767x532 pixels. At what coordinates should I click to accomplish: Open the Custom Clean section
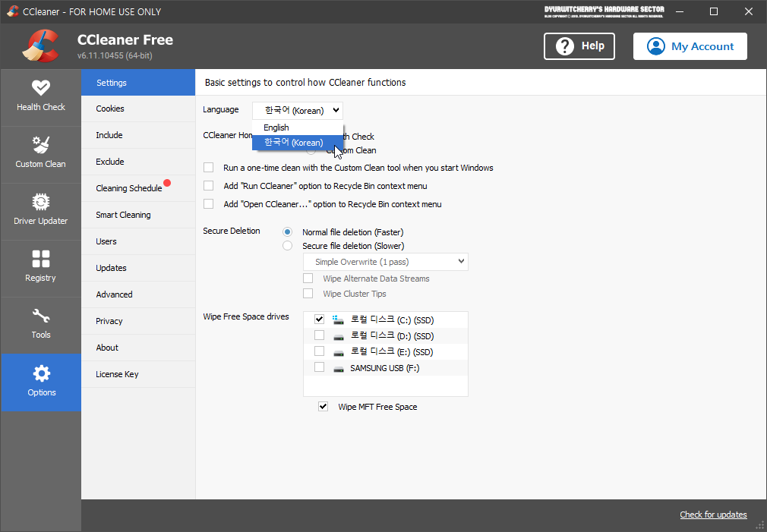click(x=40, y=155)
